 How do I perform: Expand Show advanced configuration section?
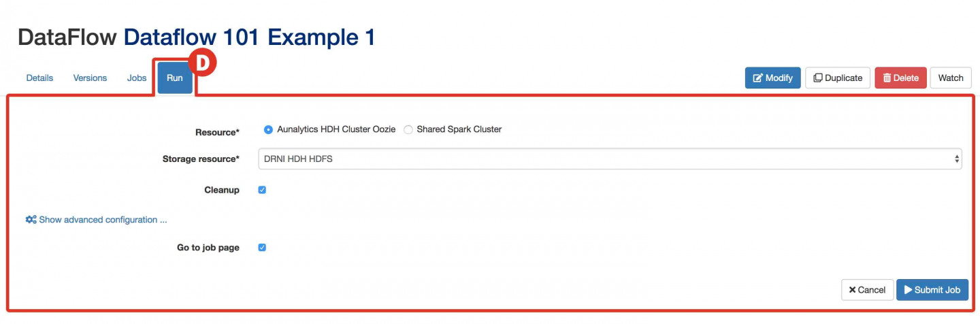97,220
